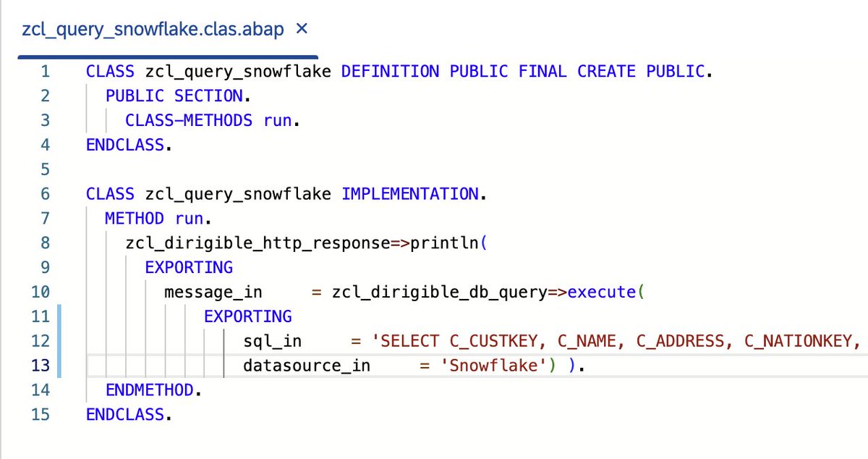Click line number 13 in the gutter

pyautogui.click(x=41, y=366)
